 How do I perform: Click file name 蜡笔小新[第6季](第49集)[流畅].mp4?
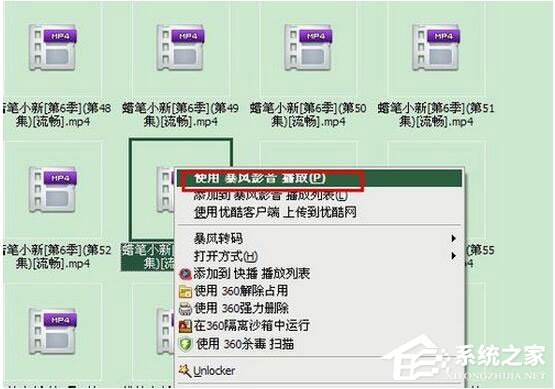181,115
